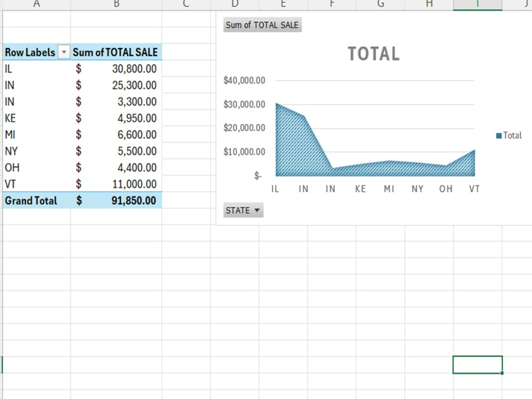
Task: Select the Grand Total label cell
Action: coord(37,201)
